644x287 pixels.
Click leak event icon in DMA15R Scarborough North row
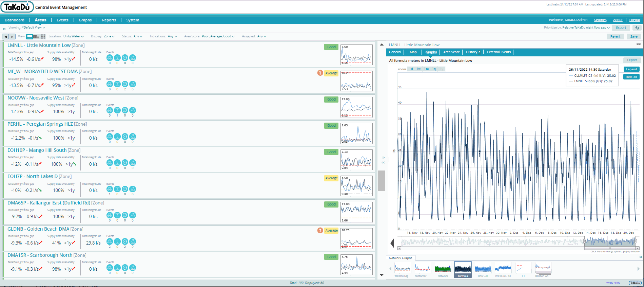[x=110, y=268]
